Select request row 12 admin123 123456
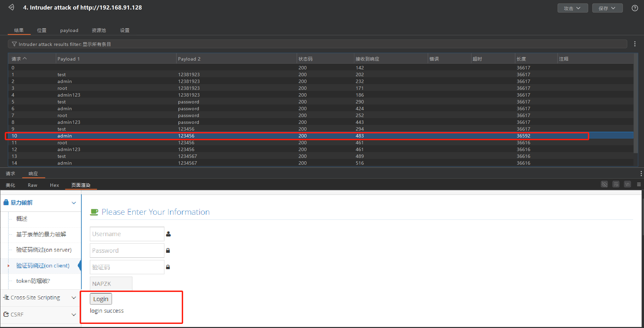Image resolution: width=644 pixels, height=328 pixels. [x=321, y=149]
